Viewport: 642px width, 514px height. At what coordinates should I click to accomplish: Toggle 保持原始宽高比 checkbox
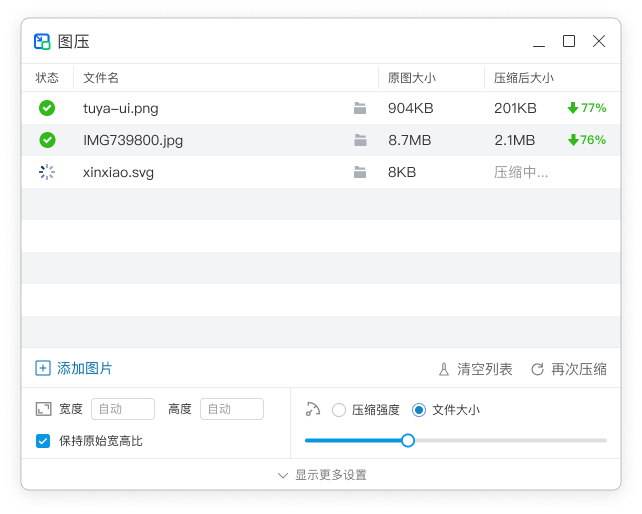[43, 440]
